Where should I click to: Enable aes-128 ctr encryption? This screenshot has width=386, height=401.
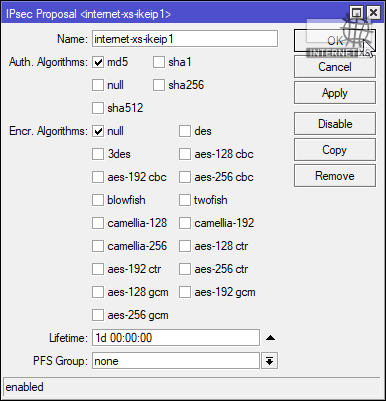coord(185,246)
